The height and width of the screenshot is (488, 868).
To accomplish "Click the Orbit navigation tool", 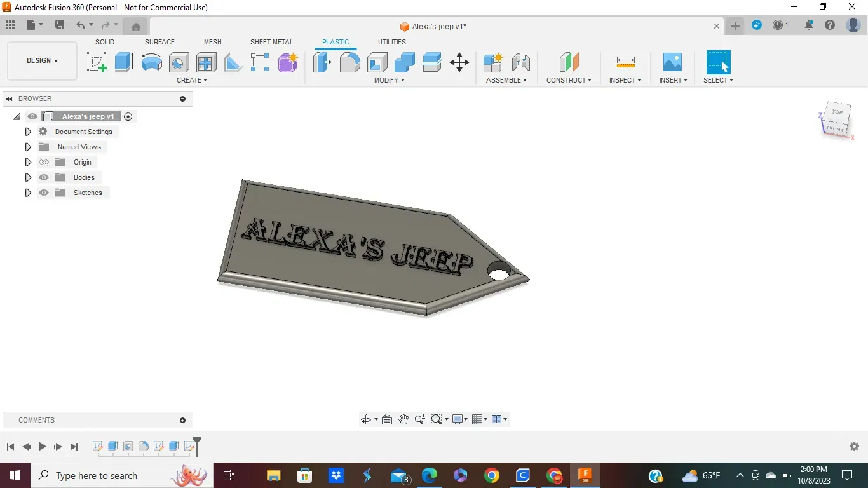I will click(x=365, y=419).
